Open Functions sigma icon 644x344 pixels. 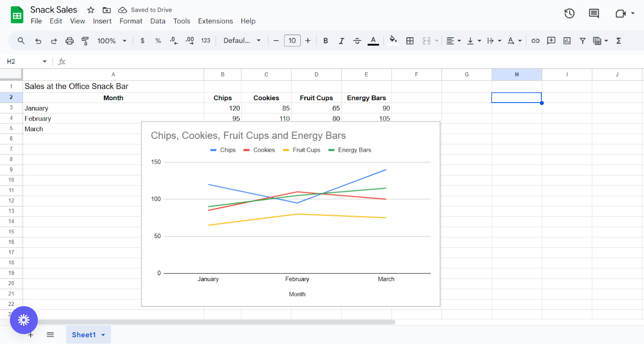point(619,41)
